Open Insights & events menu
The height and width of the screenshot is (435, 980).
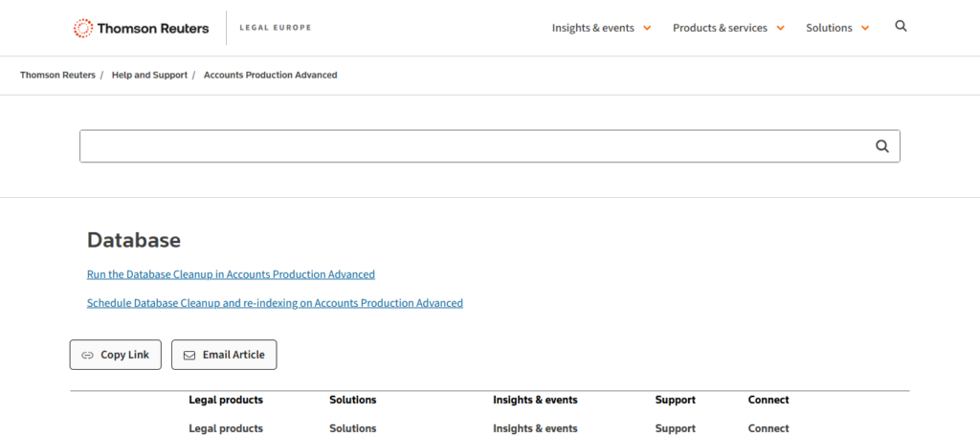593,28
